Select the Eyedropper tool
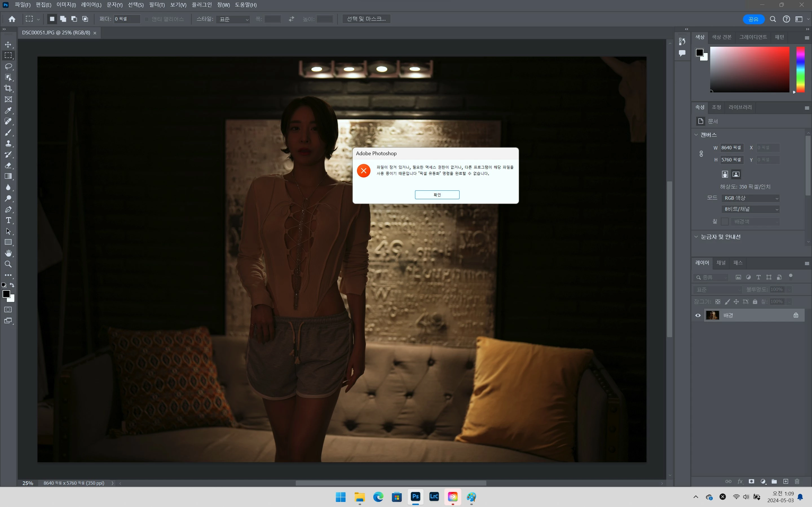The image size is (812, 507). [x=8, y=110]
